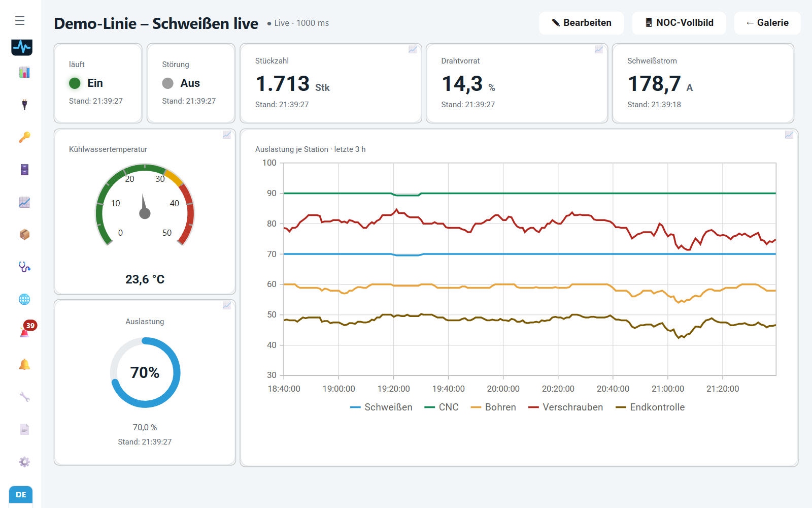Open the bar chart dashboards icon
Image resolution: width=812 pixels, height=508 pixels.
click(24, 72)
